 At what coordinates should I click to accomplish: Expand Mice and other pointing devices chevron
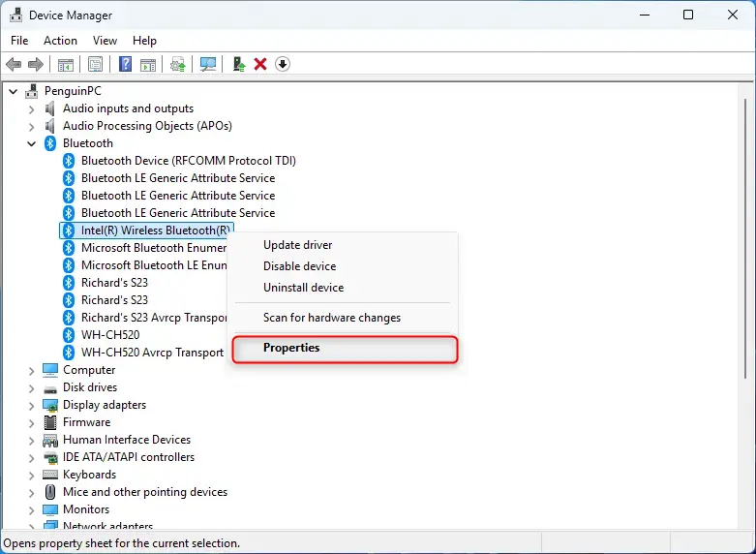point(31,493)
